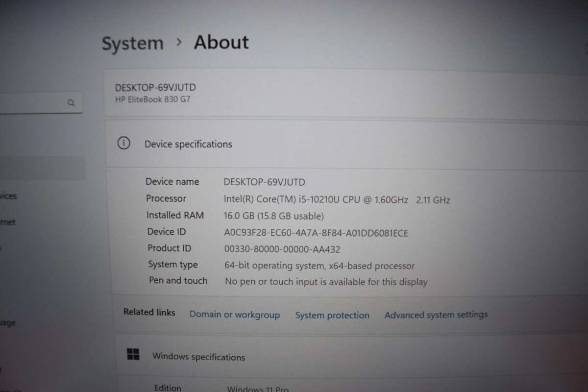Image resolution: width=588 pixels, height=392 pixels.
Task: Click the Installed RAM label
Action: tap(175, 215)
